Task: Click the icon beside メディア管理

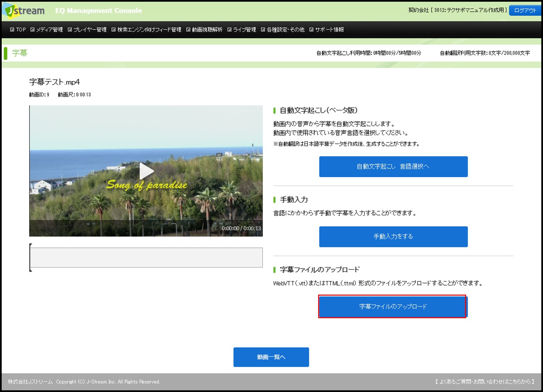Action: pos(32,30)
